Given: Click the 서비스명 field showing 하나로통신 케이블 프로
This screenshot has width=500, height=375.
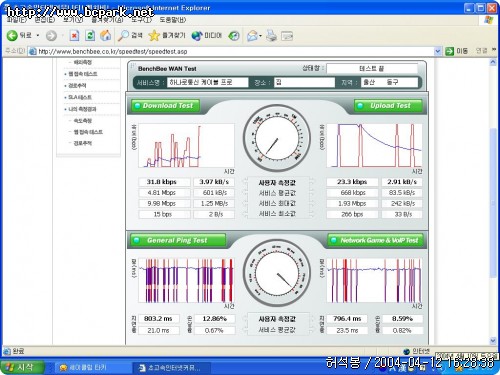Looking at the screenshot, I should (x=208, y=82).
